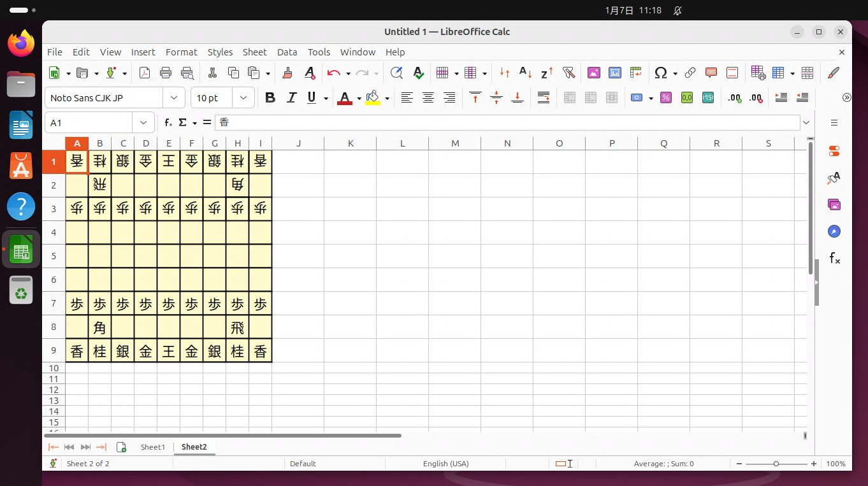Toggle Italic formatting

(x=291, y=97)
